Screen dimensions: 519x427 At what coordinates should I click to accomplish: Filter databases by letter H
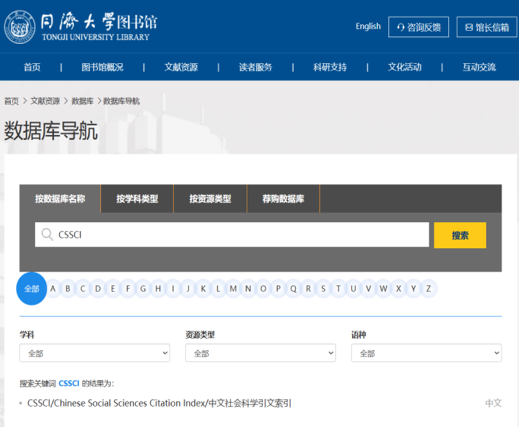158,289
